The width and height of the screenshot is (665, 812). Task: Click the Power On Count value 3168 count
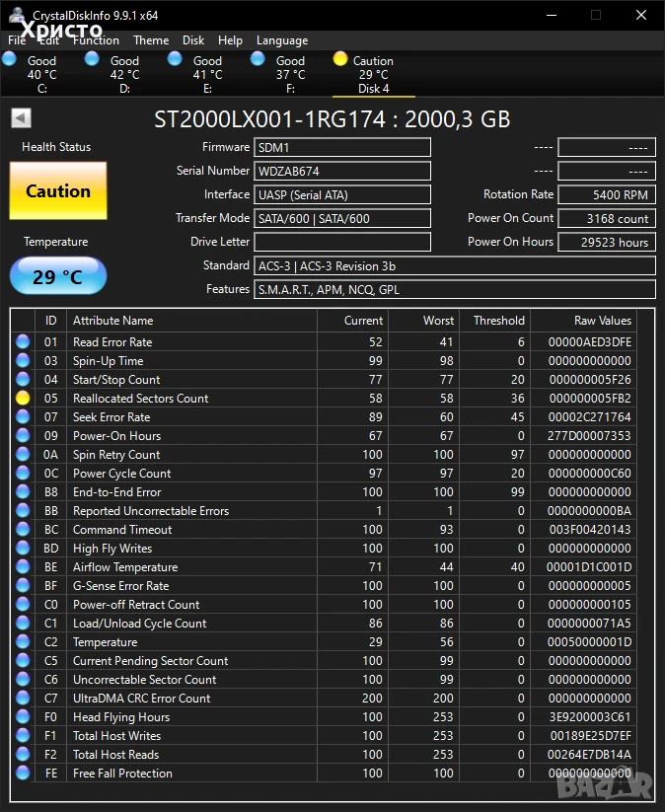click(x=607, y=218)
